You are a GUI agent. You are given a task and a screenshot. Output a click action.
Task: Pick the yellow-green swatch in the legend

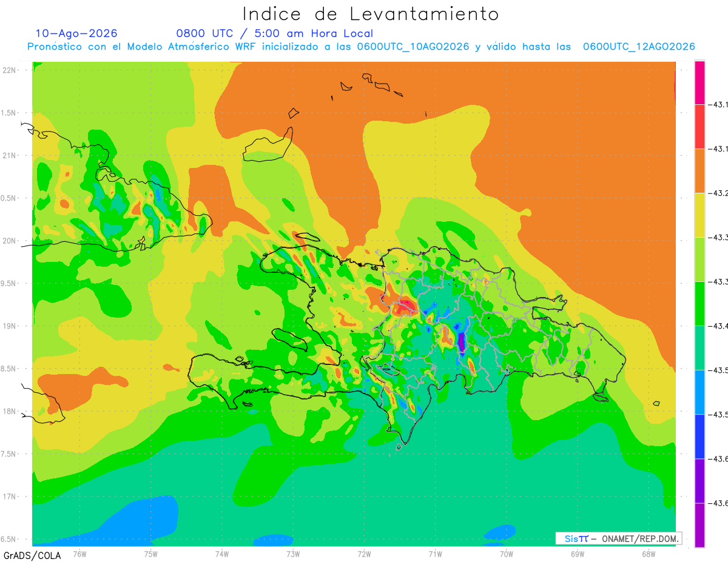(699, 259)
